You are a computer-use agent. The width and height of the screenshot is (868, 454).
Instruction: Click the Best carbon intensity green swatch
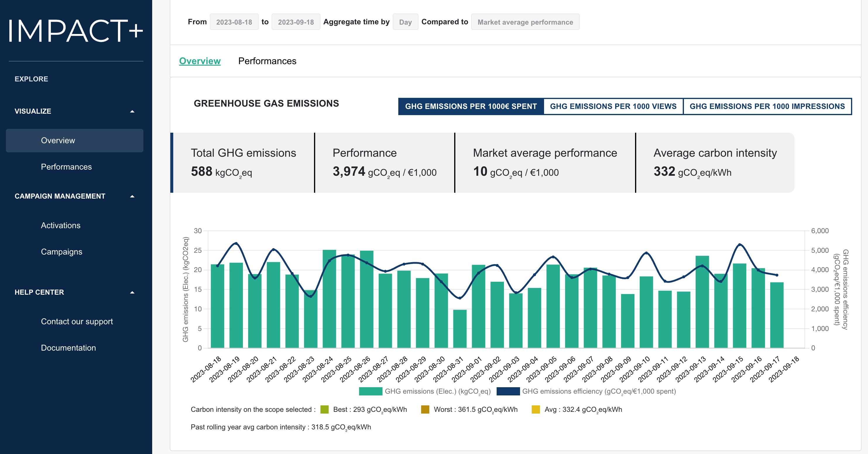pos(324,409)
